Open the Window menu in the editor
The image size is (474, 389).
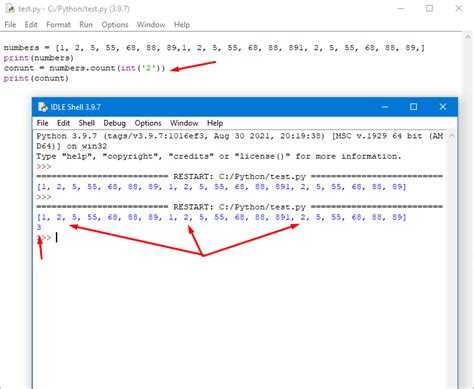(151, 25)
